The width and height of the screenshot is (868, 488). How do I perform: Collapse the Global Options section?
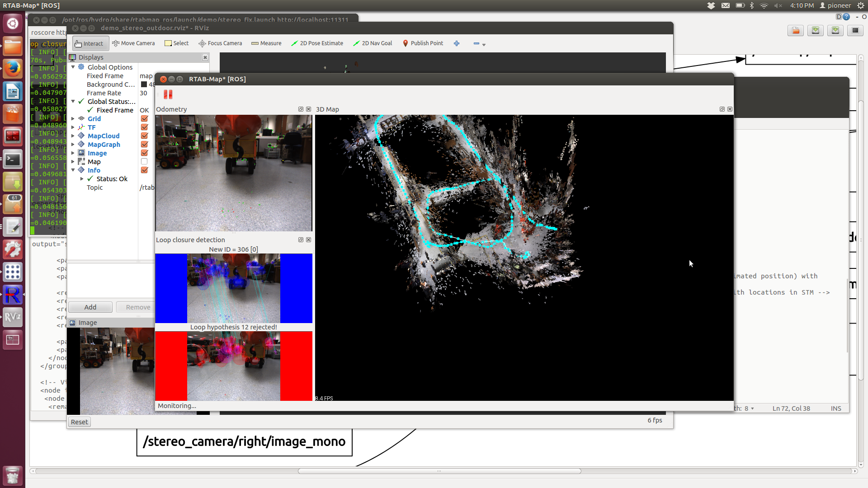click(73, 67)
